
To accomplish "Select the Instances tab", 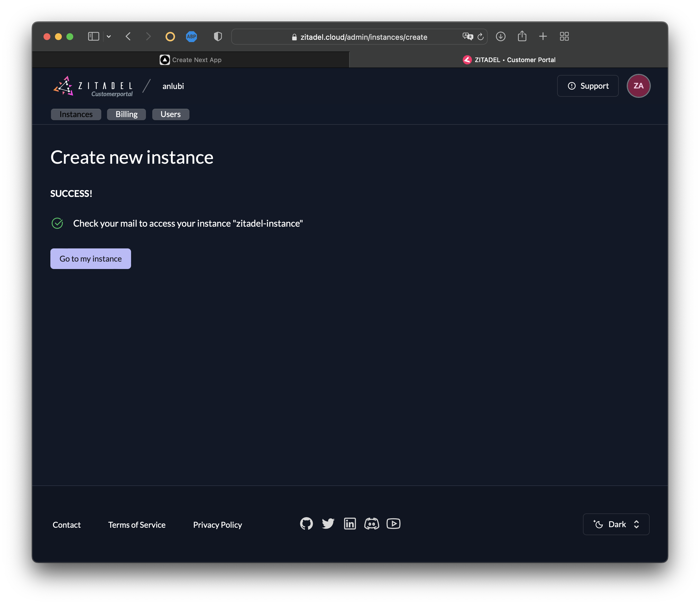I will (76, 114).
